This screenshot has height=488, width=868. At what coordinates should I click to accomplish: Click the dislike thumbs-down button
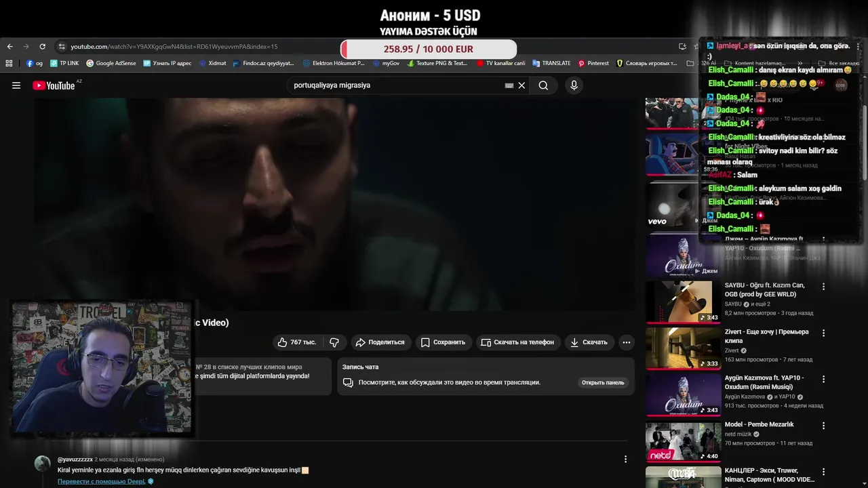pyautogui.click(x=334, y=342)
